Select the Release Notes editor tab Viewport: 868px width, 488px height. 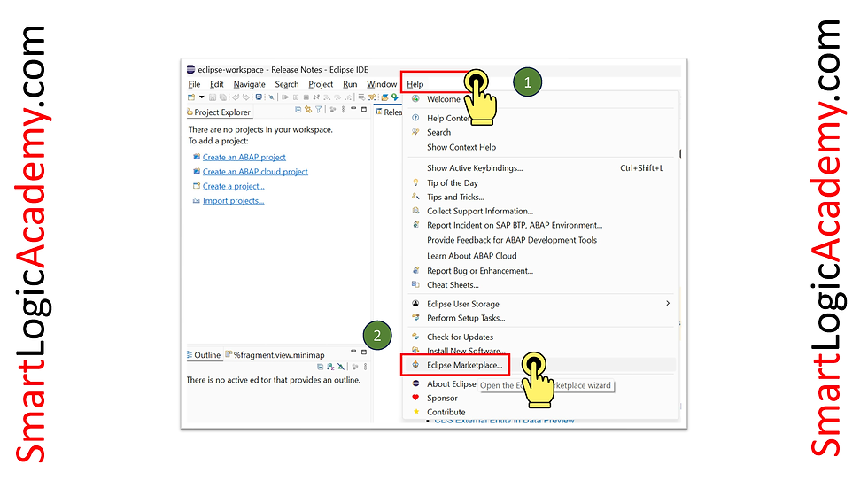[x=389, y=112]
